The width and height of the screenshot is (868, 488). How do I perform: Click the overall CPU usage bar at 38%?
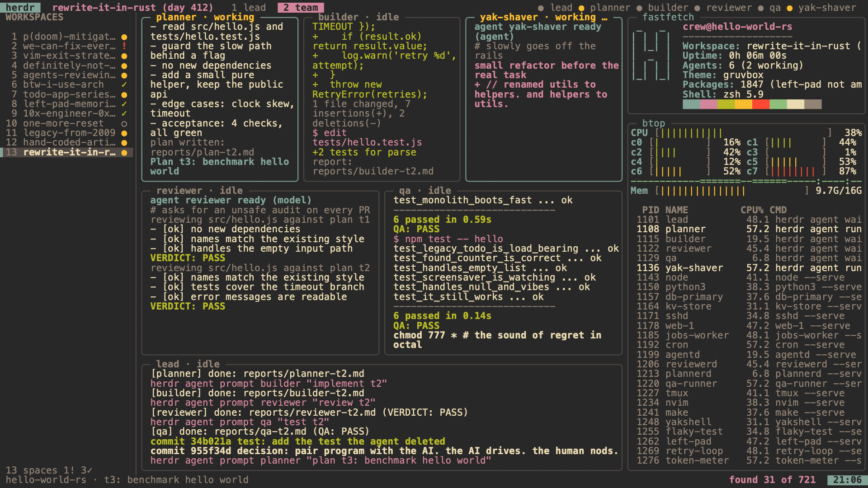click(x=743, y=133)
